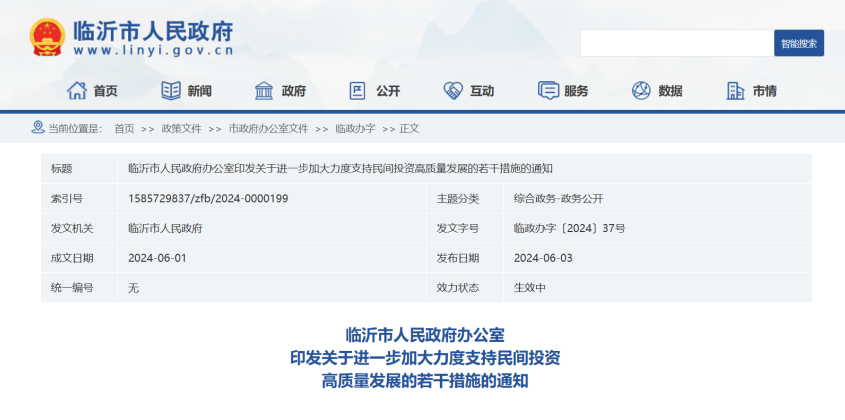Click the location pin icon in breadcrumb
This screenshot has width=845, height=420.
(38, 127)
